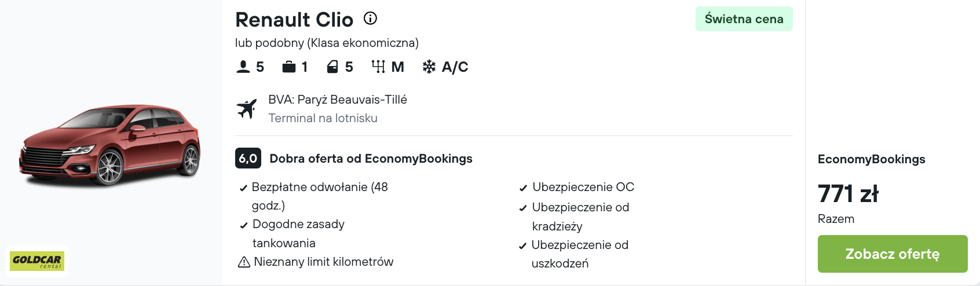Click the EconomyBookings provider name above price
The image size is (980, 286).
[872, 159]
